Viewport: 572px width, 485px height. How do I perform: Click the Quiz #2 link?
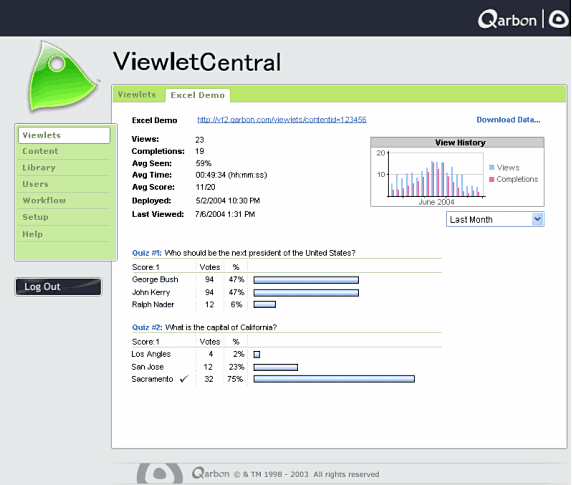tap(147, 327)
